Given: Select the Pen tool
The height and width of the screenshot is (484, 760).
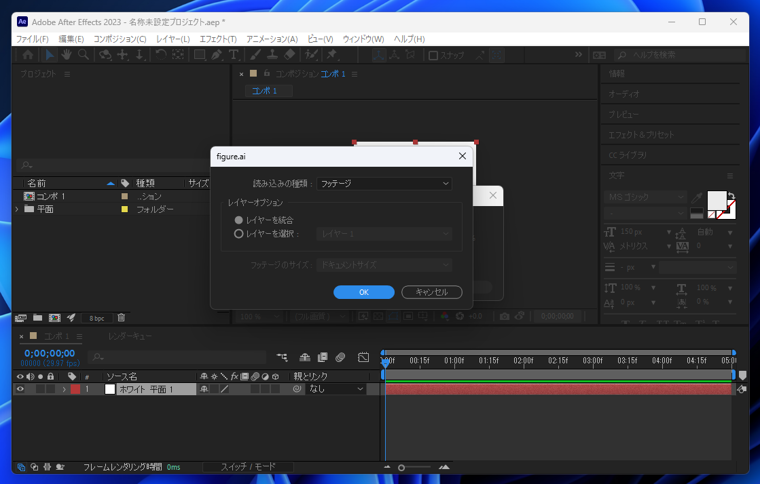Looking at the screenshot, I should pyautogui.click(x=217, y=55).
